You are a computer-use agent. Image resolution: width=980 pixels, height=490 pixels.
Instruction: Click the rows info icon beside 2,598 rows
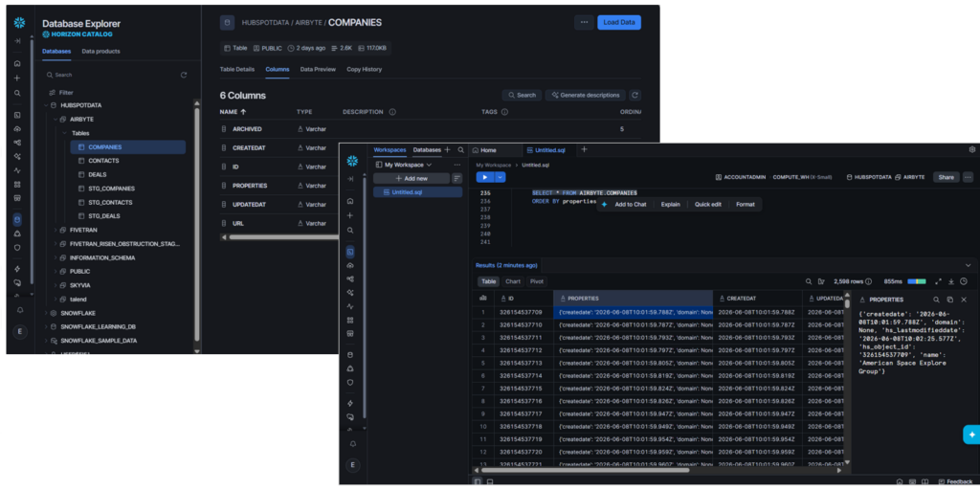click(868, 282)
